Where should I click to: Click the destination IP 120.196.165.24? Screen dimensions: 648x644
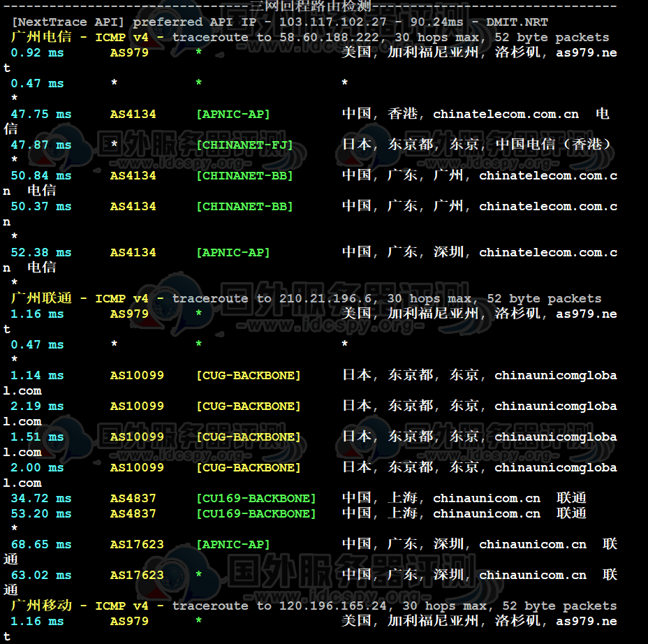332,606
